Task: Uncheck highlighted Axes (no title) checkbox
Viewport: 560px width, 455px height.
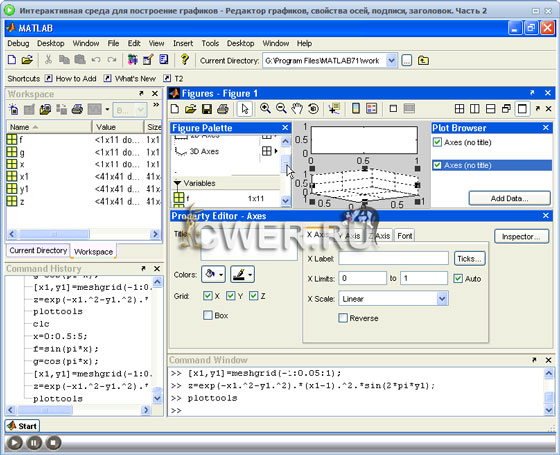Action: click(x=438, y=165)
